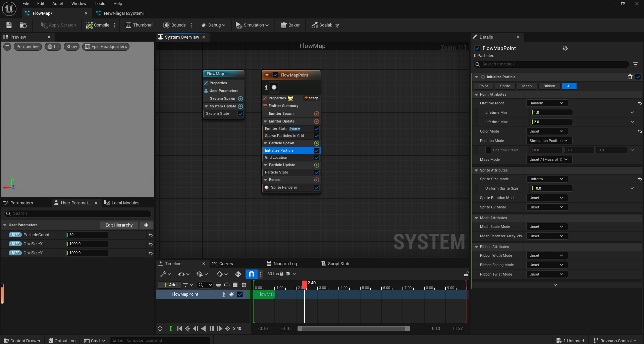Disable the FlowMapPoint track in the timeline
Image resolution: width=644 pixels, height=344 pixels.
240,294
